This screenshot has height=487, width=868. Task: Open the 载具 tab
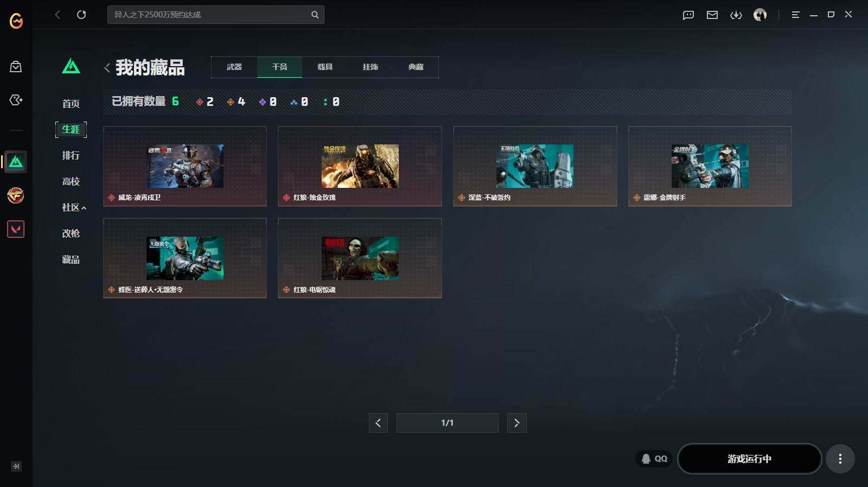point(325,67)
